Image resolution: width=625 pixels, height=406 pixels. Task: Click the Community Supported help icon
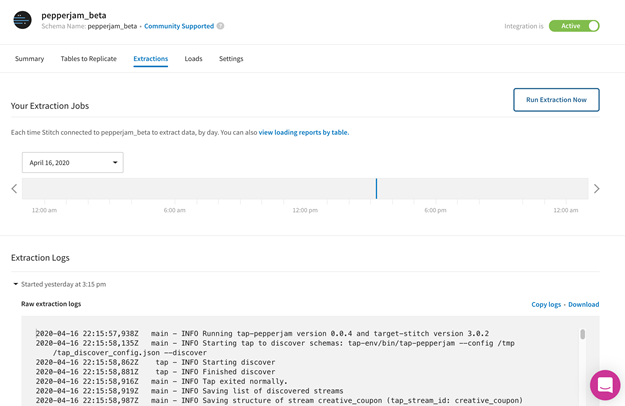220,26
